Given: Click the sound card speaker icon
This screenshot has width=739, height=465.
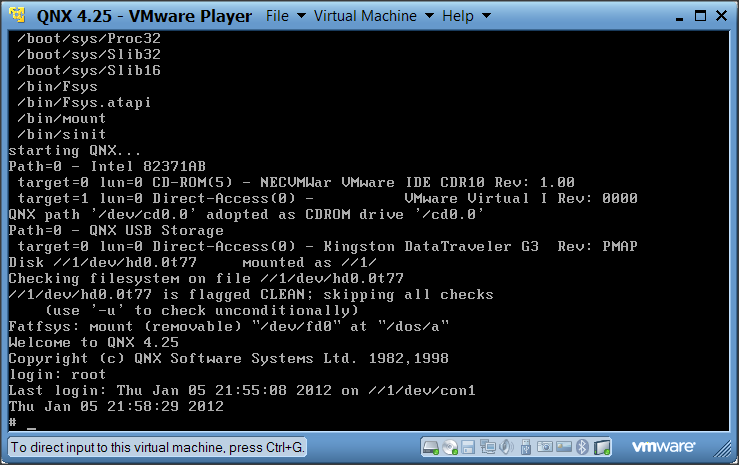Looking at the screenshot, I should (505, 447).
